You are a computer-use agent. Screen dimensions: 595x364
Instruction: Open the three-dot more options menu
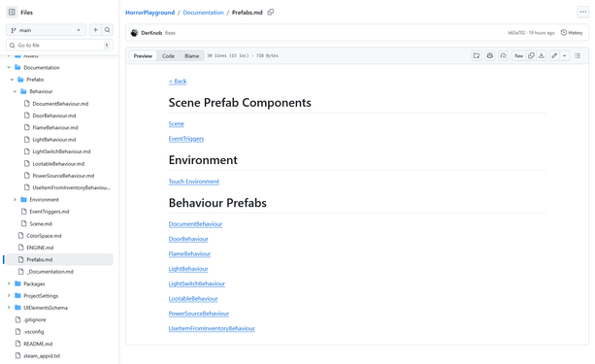pos(582,13)
